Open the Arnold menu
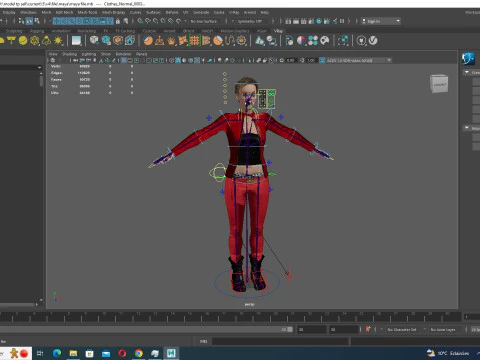 coord(250,12)
